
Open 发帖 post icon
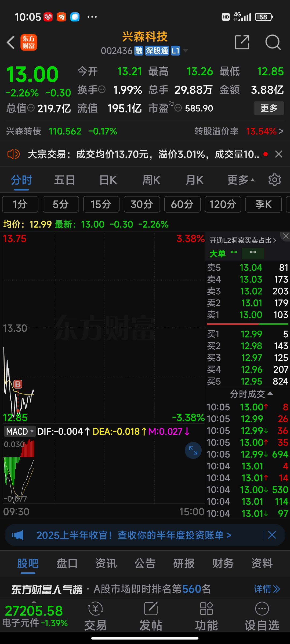pyautogui.click(x=151, y=616)
